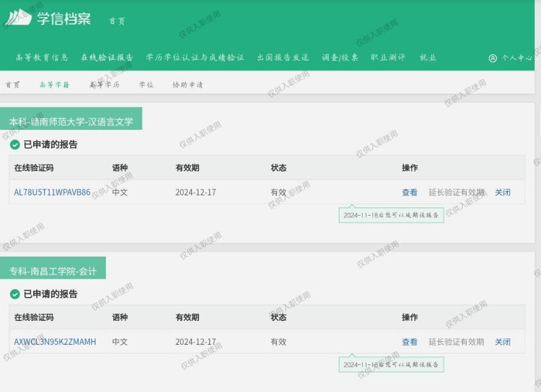This screenshot has width=541, height=392.
Task: Click 专科-南昌工学院-会计 section header
Action: pos(53,268)
